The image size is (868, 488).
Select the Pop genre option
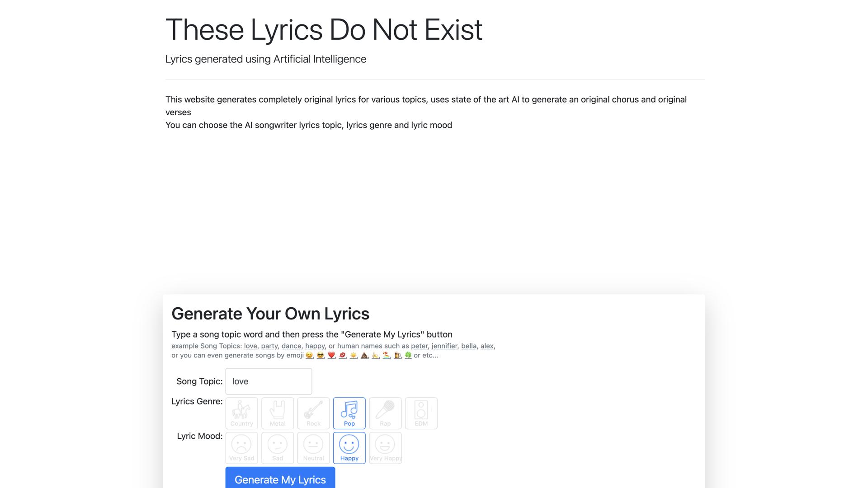click(349, 413)
